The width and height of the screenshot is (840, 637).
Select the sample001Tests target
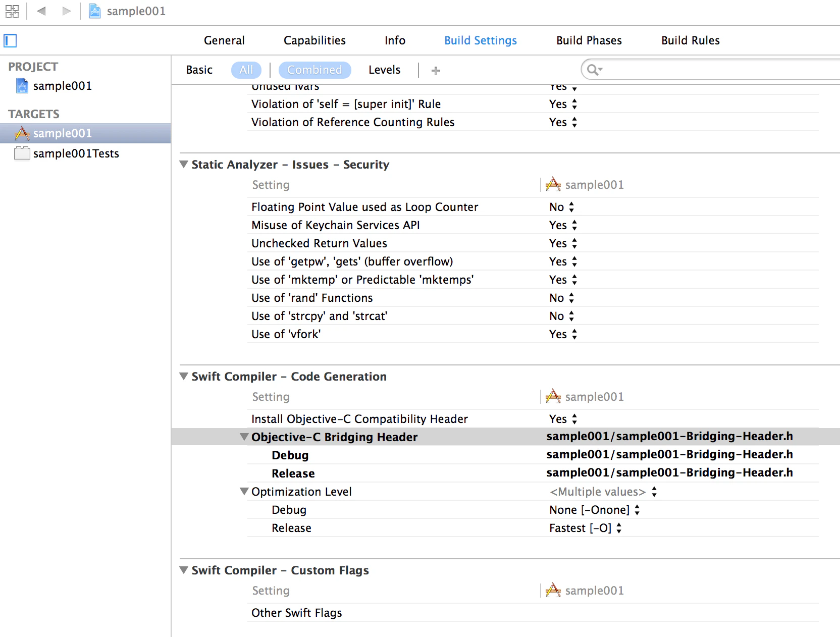[67, 153]
